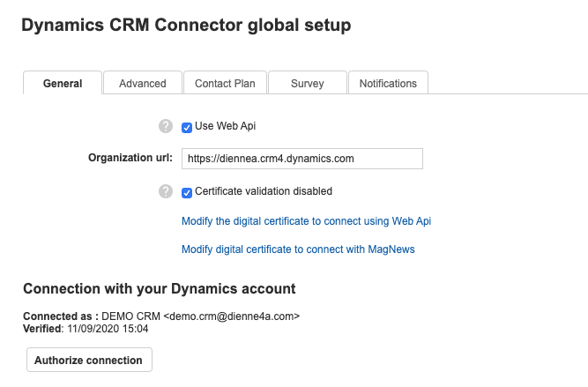588x387 pixels.
Task: Click the Organization url label
Action: (x=130, y=158)
